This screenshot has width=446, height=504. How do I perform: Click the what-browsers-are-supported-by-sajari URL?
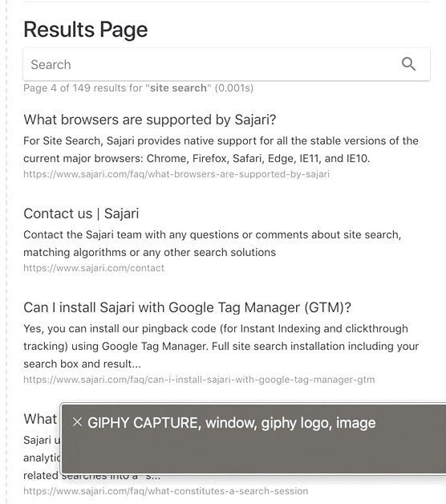176,174
